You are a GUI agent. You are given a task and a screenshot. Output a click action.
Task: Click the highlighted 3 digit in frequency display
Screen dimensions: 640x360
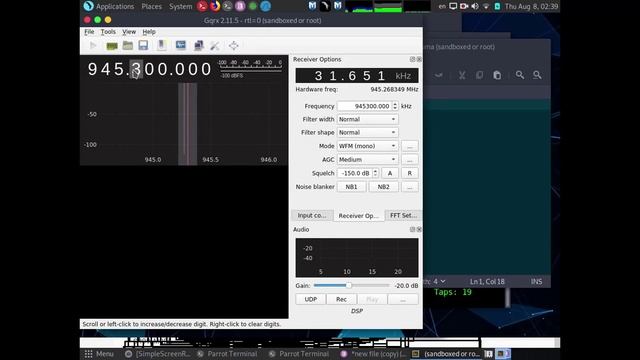tap(136, 69)
